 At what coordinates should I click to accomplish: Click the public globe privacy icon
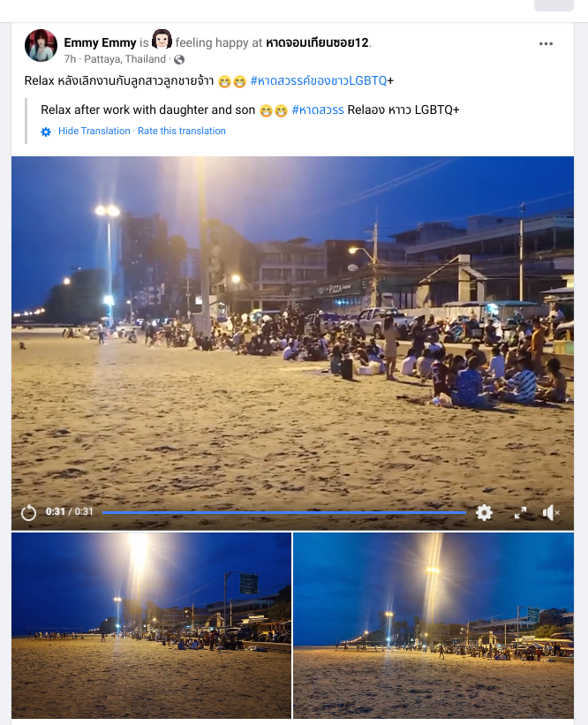pos(179,60)
